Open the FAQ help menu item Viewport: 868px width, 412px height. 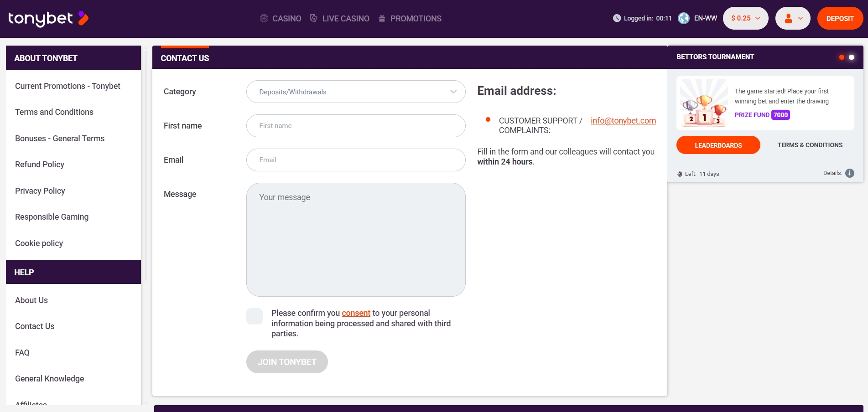22,353
